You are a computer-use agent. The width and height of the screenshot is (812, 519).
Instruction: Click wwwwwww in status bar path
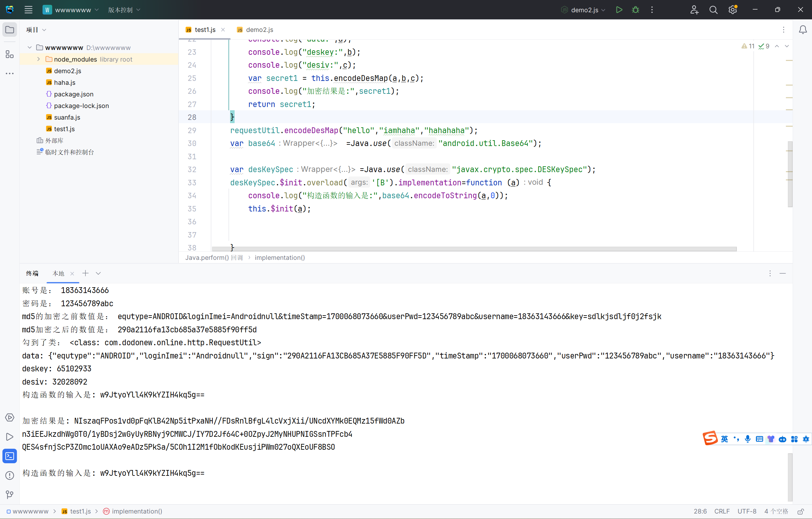tap(30, 511)
